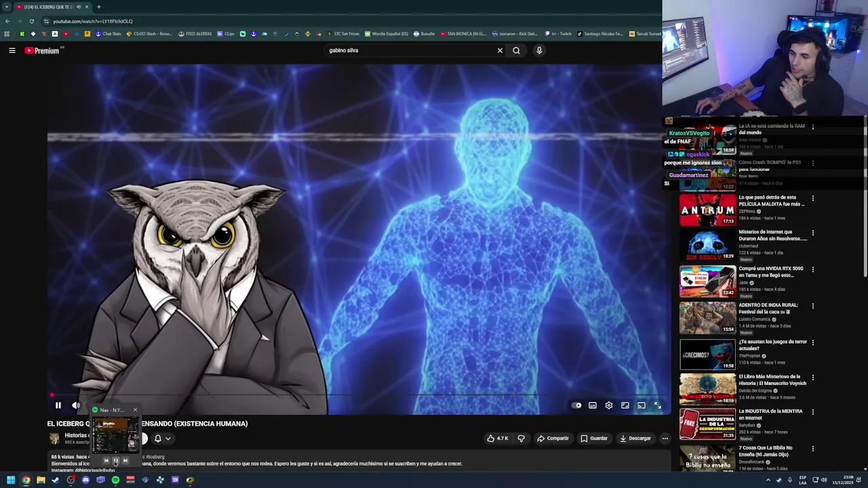The image size is (868, 488).
Task: Open more options for the juegos de terror video
Action: tap(813, 343)
